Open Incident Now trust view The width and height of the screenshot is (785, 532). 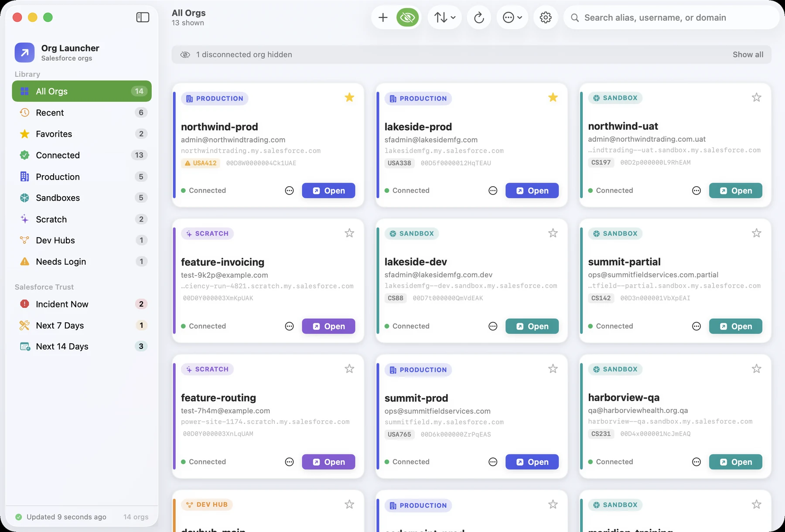pos(82,304)
